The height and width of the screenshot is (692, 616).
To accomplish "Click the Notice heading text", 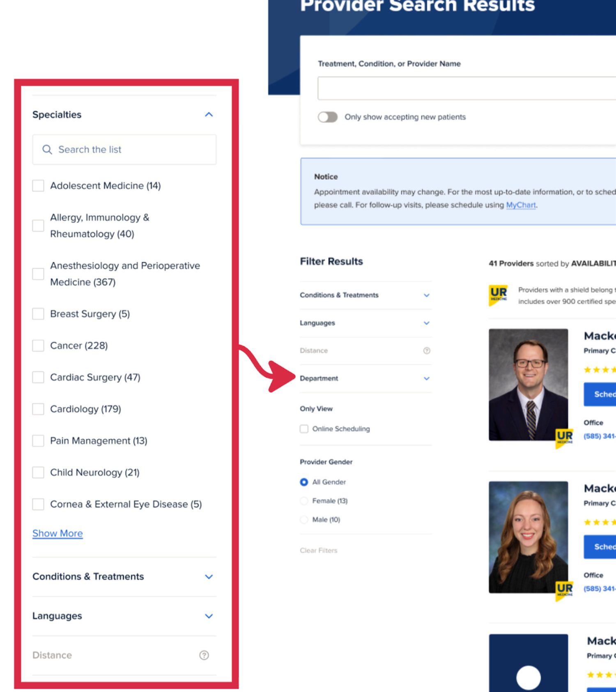I will [326, 176].
